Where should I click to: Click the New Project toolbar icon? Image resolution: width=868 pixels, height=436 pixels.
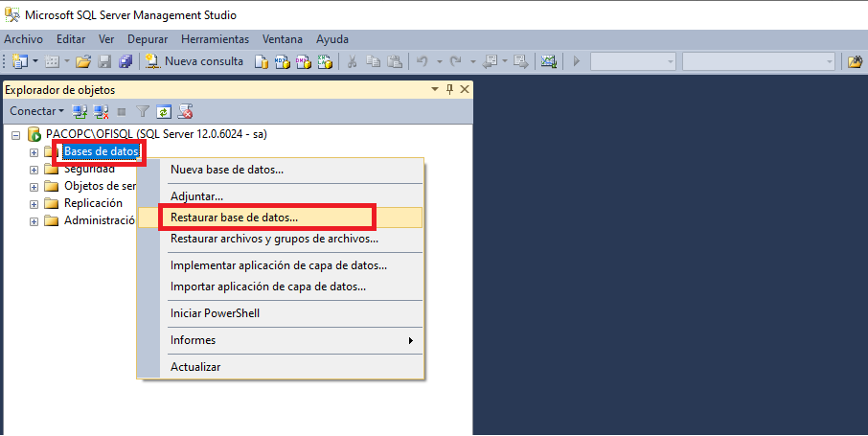tap(19, 61)
